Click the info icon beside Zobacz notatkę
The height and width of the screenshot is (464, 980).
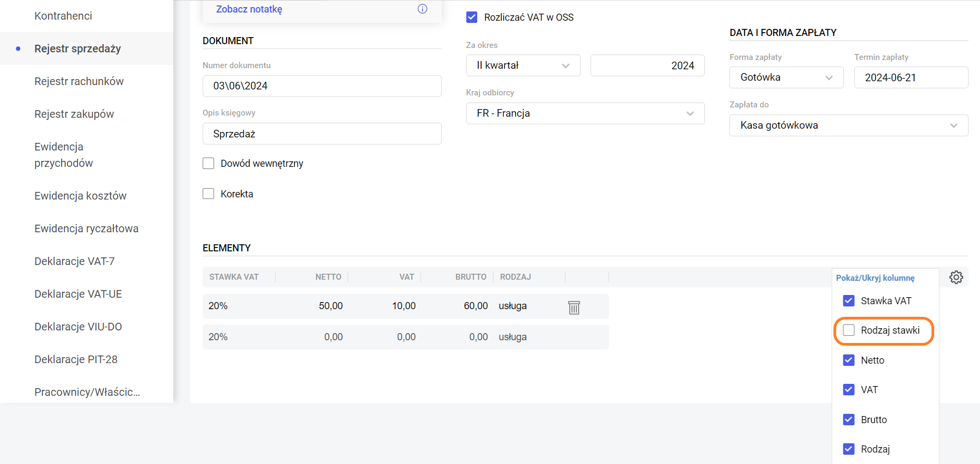tap(422, 9)
